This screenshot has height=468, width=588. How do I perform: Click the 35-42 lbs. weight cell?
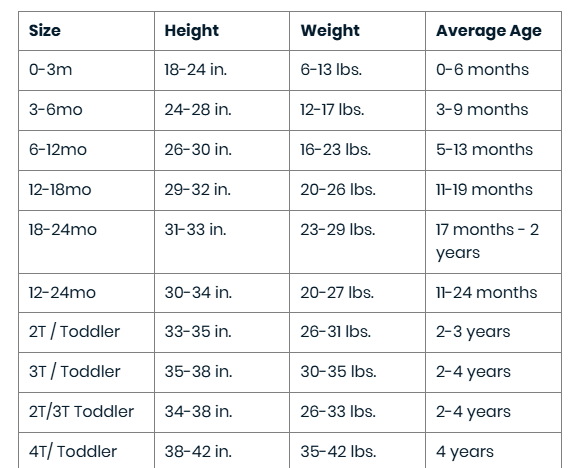[357, 450]
